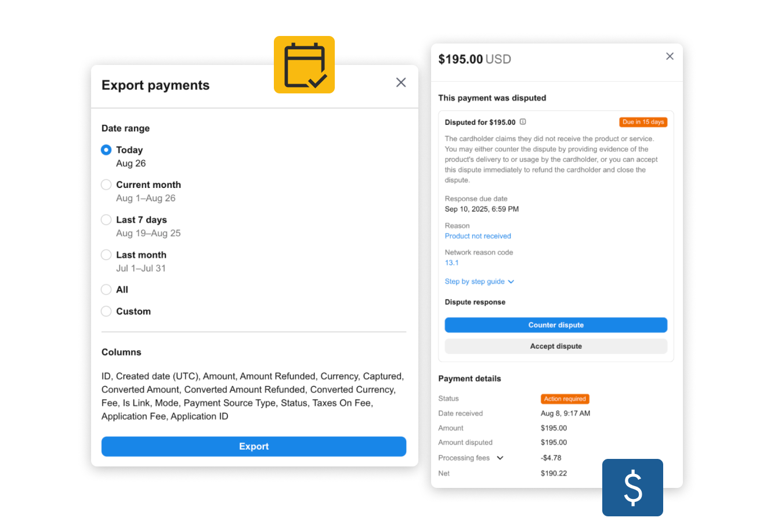Click info icon next to Disputed for $195.00

coord(523,122)
